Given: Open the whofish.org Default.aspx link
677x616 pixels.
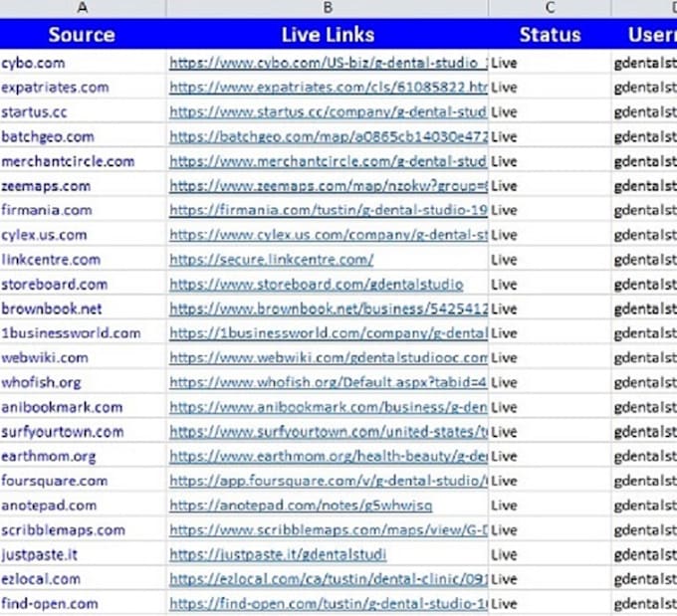Looking at the screenshot, I should [329, 382].
